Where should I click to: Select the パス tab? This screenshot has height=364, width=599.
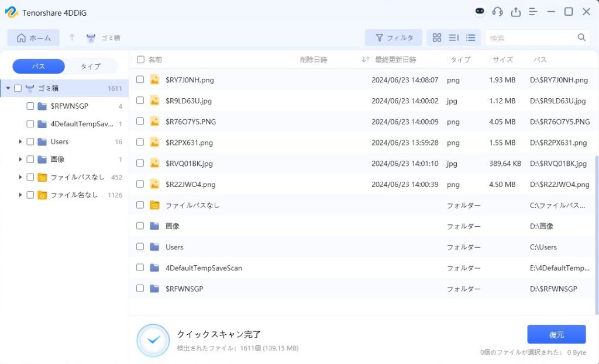tap(39, 67)
